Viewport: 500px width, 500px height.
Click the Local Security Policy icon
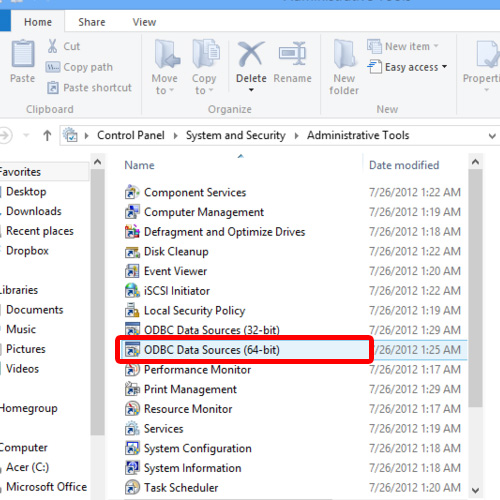click(132, 310)
